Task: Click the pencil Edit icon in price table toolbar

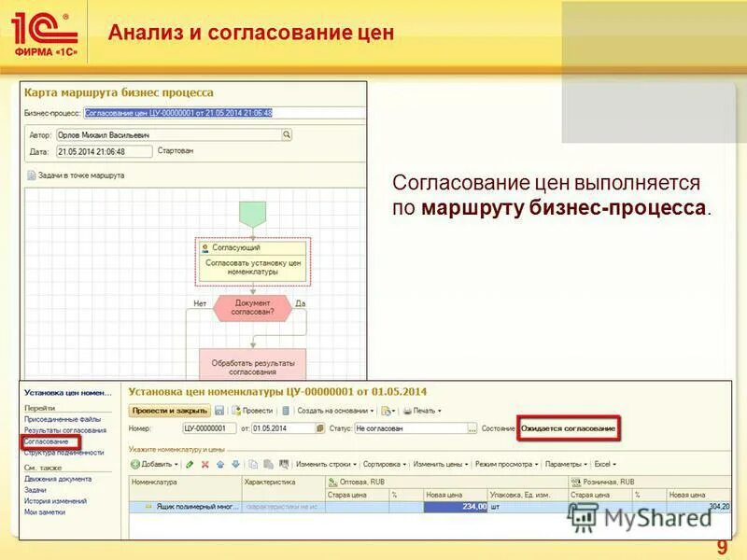Action: tap(188, 463)
